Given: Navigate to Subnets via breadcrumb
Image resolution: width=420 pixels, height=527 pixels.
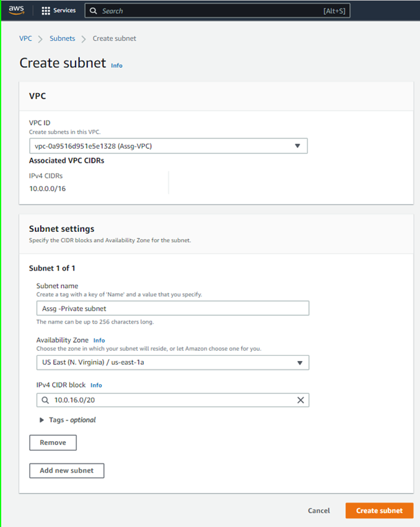Looking at the screenshot, I should (x=63, y=38).
